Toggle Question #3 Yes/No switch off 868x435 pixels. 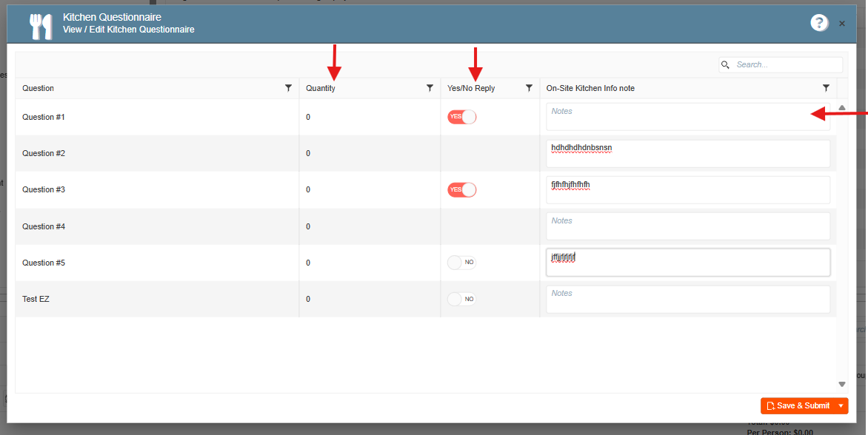[461, 189]
